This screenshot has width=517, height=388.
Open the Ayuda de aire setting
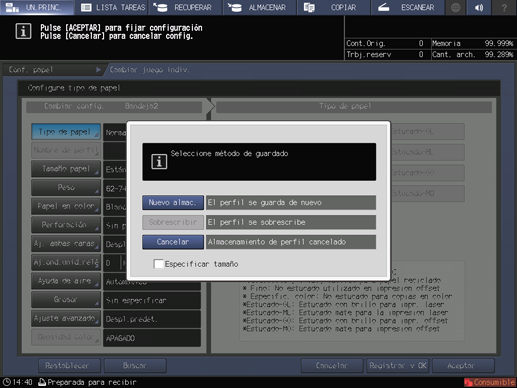[x=66, y=281]
